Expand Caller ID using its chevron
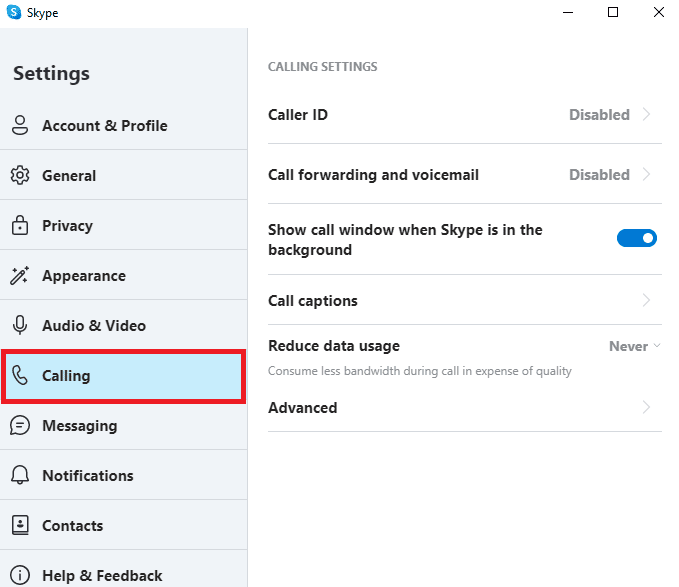The image size is (679, 587). (x=647, y=114)
